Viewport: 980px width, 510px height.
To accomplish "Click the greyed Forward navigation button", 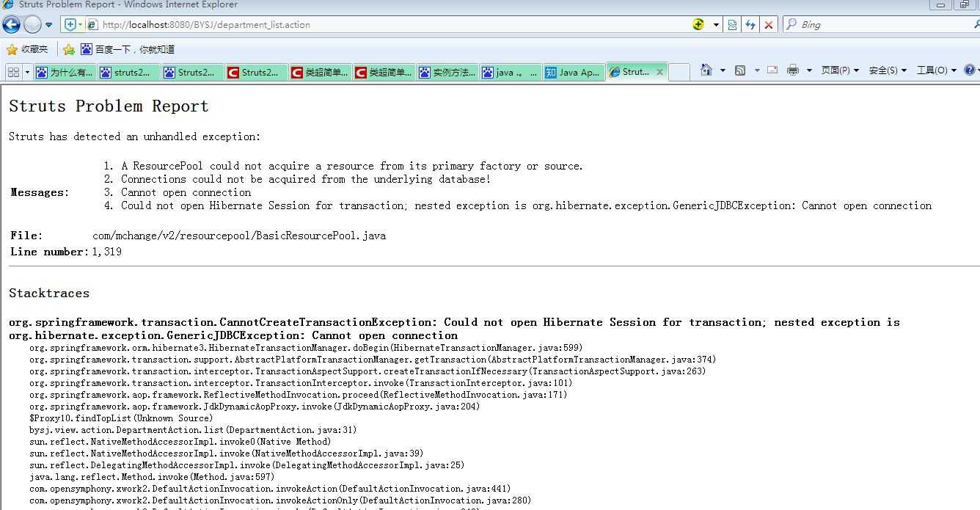I will coord(32,24).
